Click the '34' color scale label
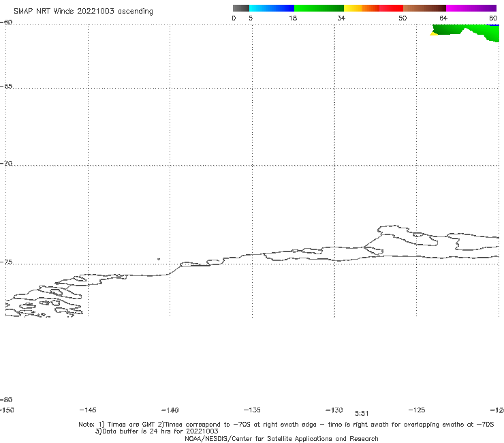This screenshot has height=443, width=504. point(341,18)
